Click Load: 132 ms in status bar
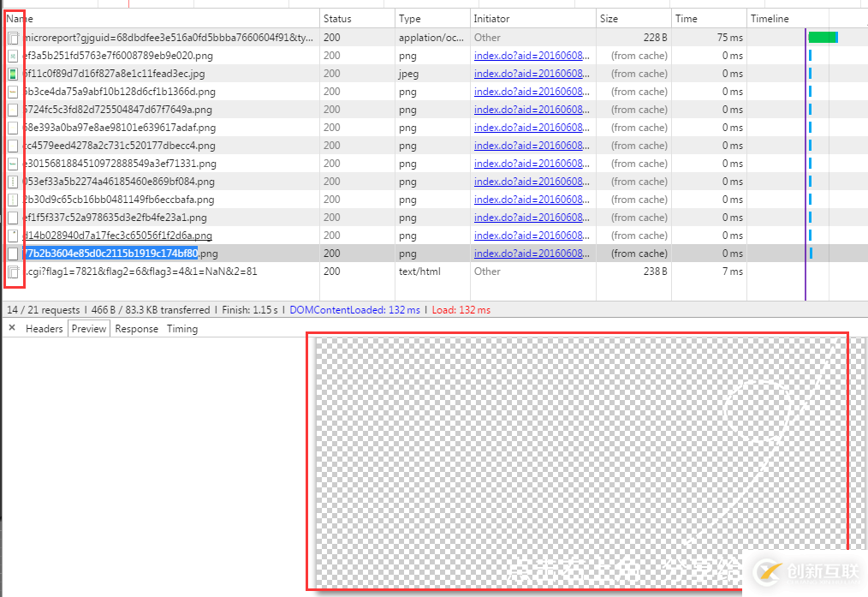The width and height of the screenshot is (868, 597). pos(461,310)
